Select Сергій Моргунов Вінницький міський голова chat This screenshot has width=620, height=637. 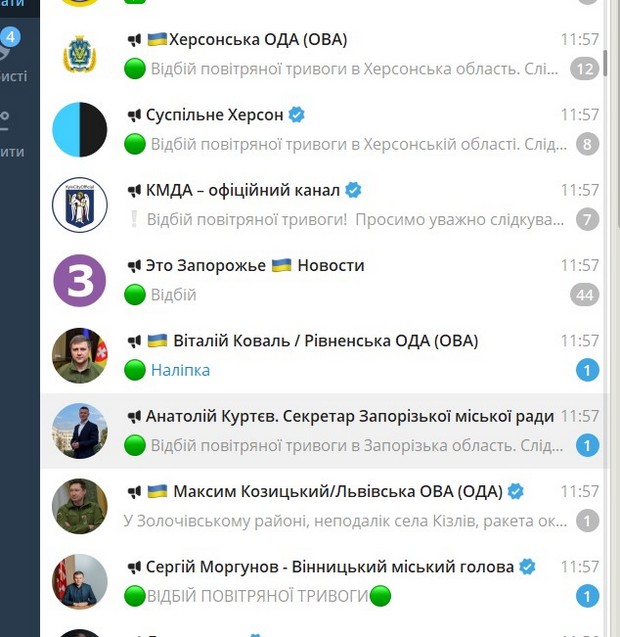pos(325,581)
